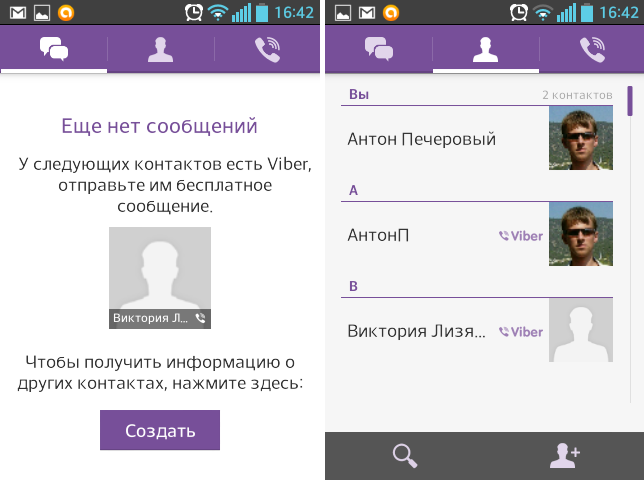Select the B section header

click(353, 286)
